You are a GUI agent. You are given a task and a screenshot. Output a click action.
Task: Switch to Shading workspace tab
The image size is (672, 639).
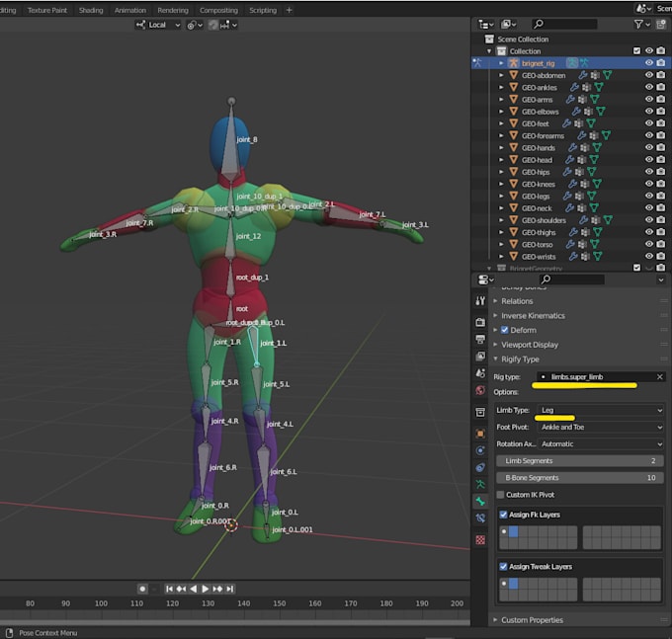91,10
